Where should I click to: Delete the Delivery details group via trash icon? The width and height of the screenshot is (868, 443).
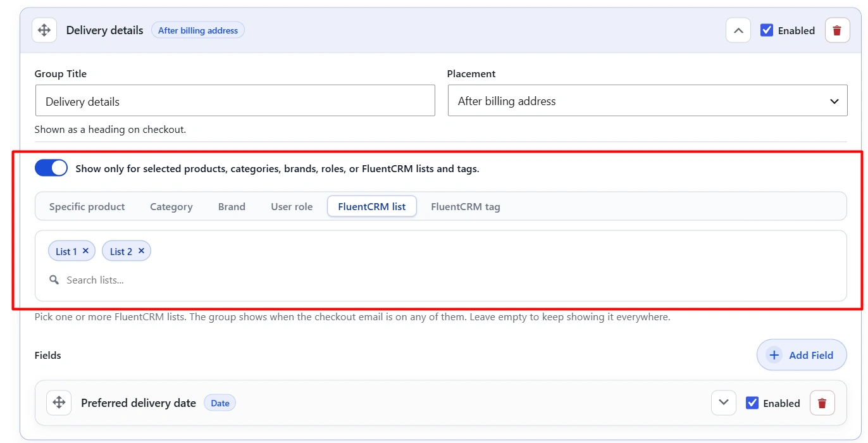(837, 30)
